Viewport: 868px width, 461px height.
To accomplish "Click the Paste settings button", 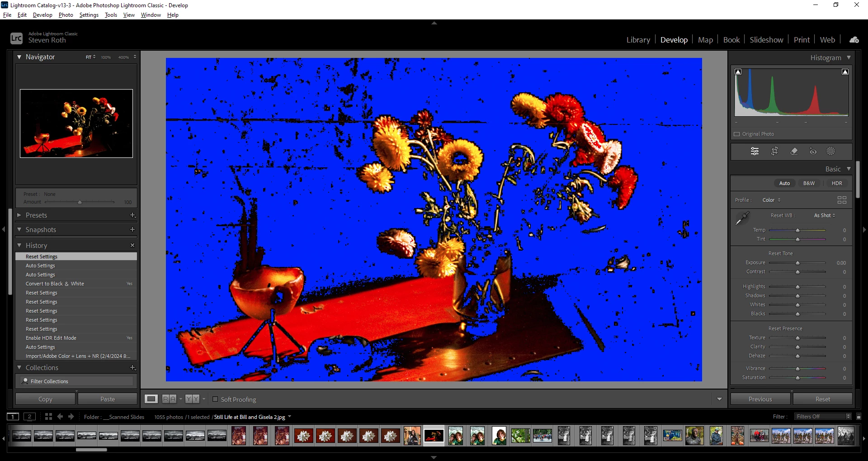I will (108, 399).
